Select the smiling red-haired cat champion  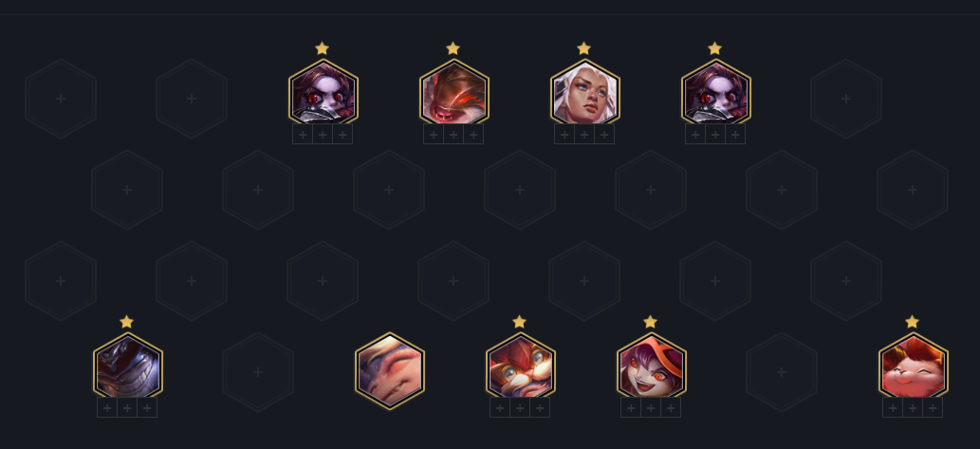click(914, 365)
